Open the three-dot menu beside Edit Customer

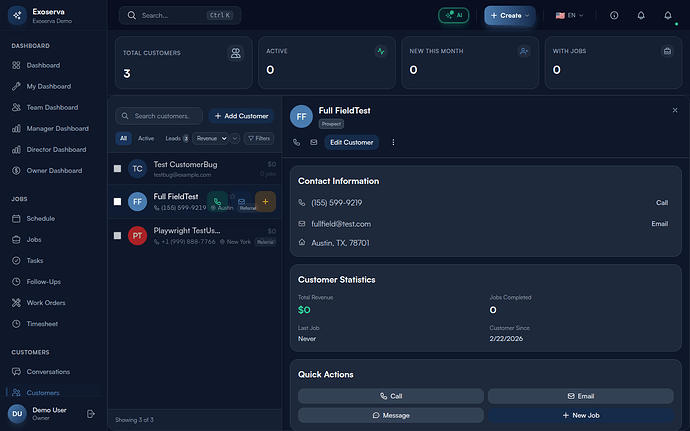point(393,142)
